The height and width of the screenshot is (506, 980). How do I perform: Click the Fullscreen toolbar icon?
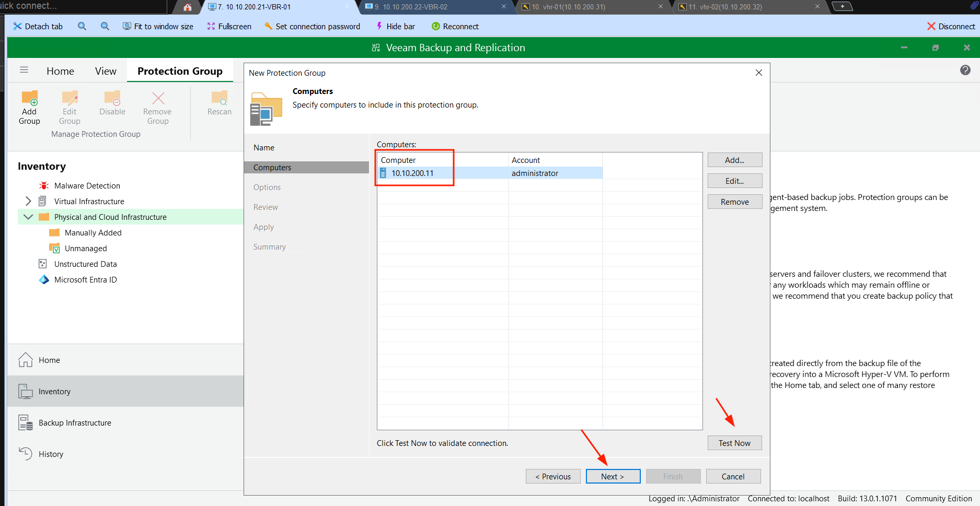[211, 26]
